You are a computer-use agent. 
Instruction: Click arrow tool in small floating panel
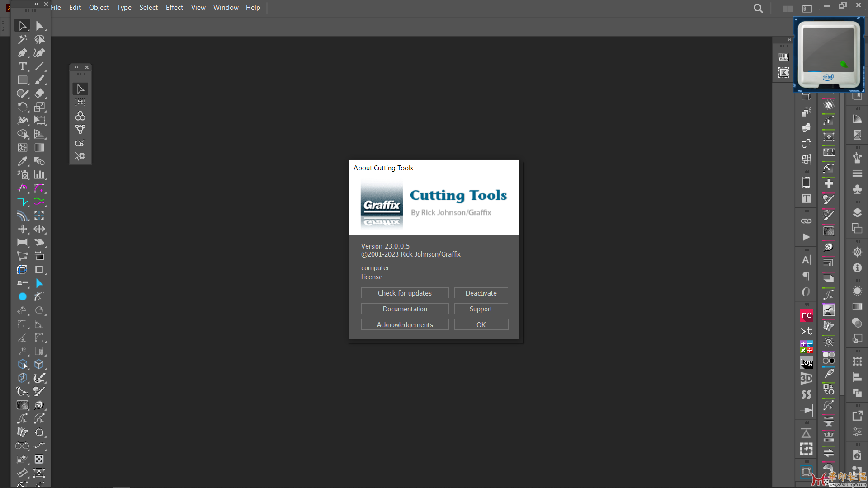(80, 89)
